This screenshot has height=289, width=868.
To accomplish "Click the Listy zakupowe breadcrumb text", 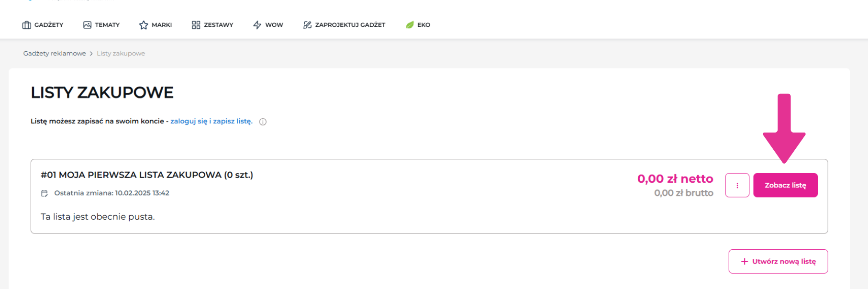I will pos(121,54).
